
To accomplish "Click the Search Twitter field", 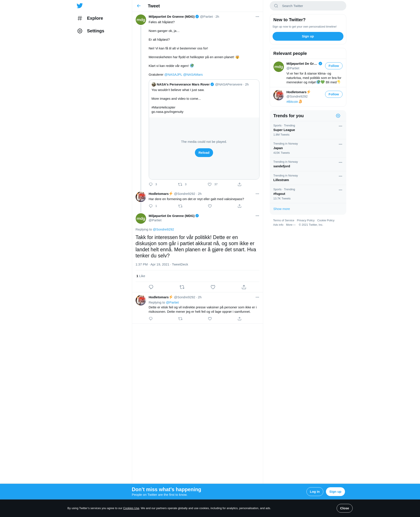I will 308,6.
